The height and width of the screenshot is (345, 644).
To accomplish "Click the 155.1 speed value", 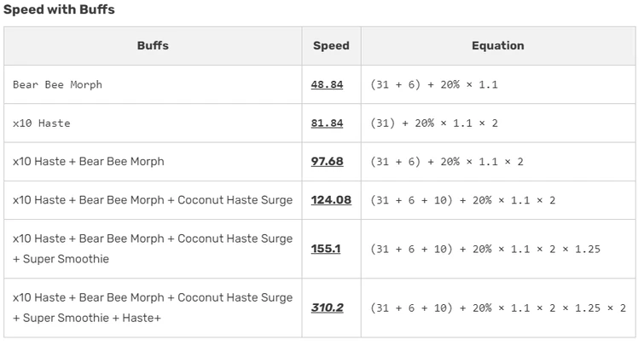I will click(x=326, y=249).
